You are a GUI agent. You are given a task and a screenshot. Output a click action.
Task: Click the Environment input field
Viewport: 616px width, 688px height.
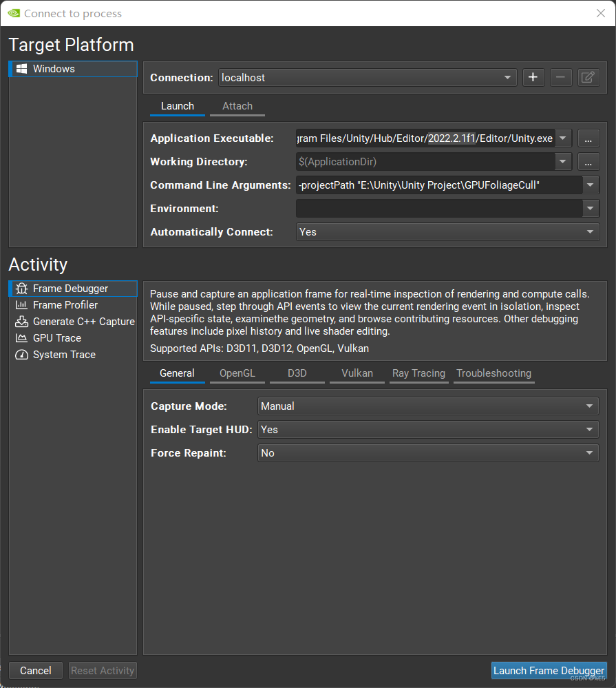point(439,209)
